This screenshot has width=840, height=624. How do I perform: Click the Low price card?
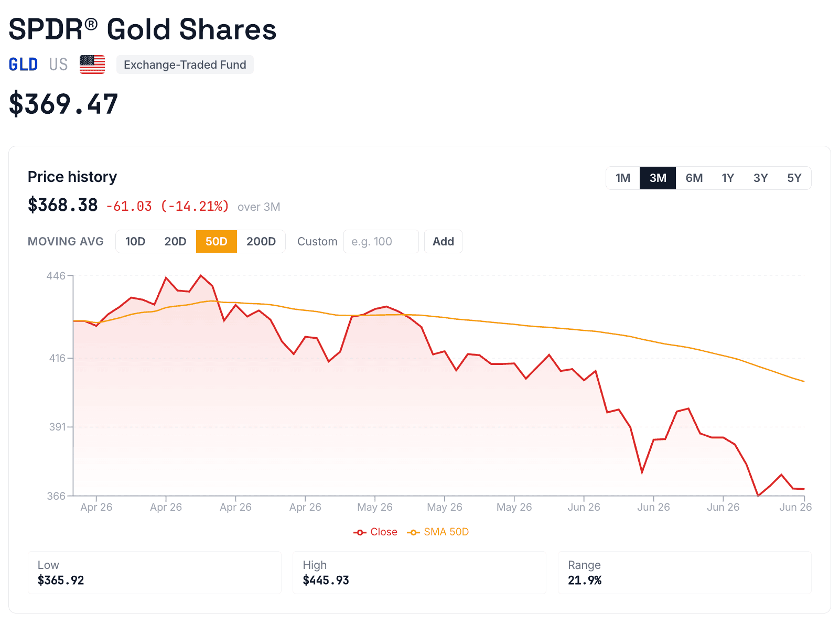(x=155, y=573)
